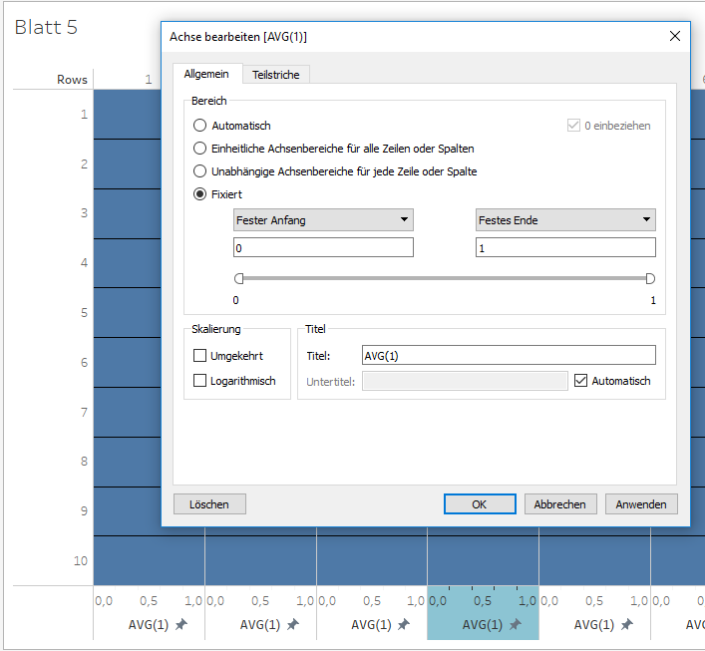This screenshot has height=651, width=705.
Task: Close the Achse bearbeiten dialog
Action: tap(674, 36)
